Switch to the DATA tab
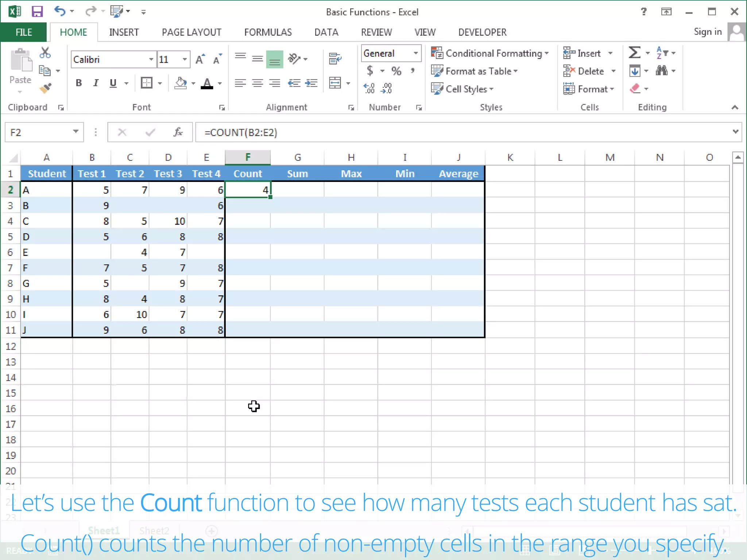 coord(326,32)
